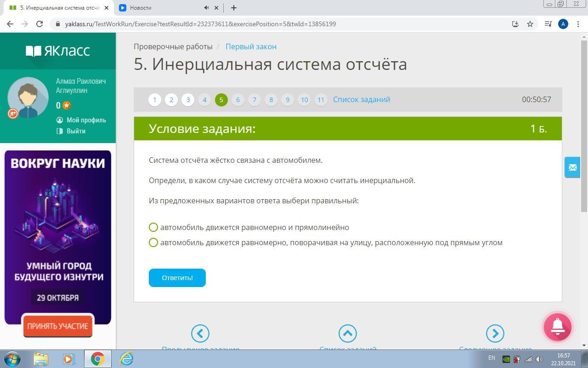Go to task number 6

click(x=237, y=100)
